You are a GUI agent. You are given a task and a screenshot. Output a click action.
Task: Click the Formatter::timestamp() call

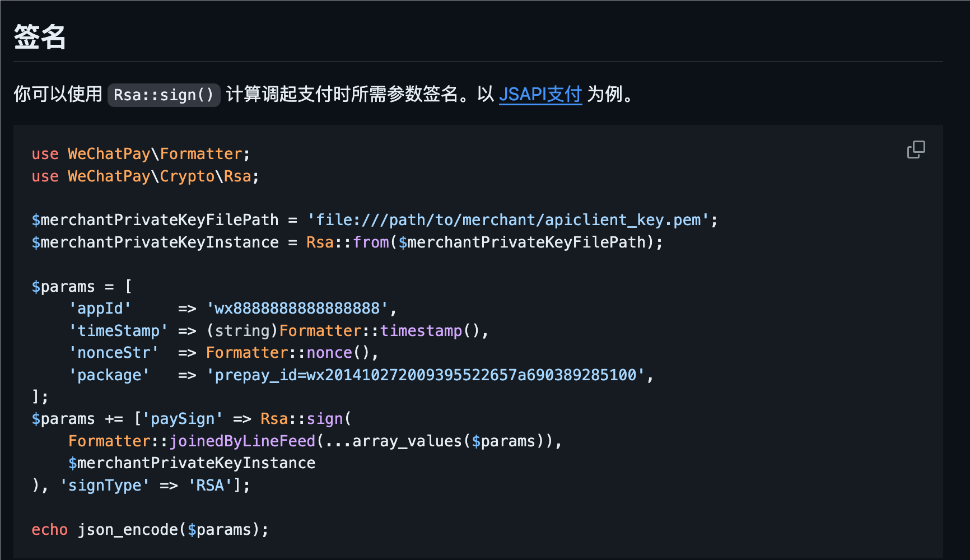[x=380, y=331]
